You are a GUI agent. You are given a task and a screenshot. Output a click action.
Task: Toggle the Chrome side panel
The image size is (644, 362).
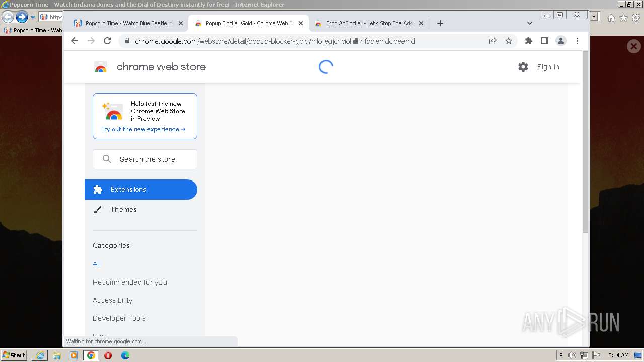(545, 41)
